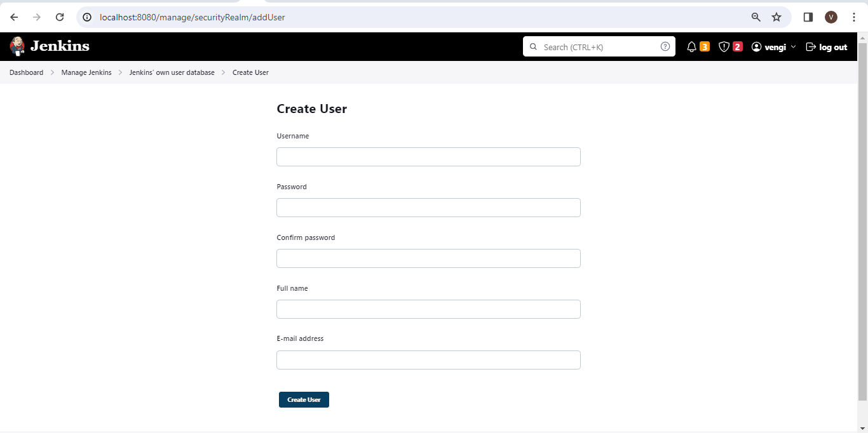
Task: Open Manage Jenkins breadcrumb
Action: (86, 72)
